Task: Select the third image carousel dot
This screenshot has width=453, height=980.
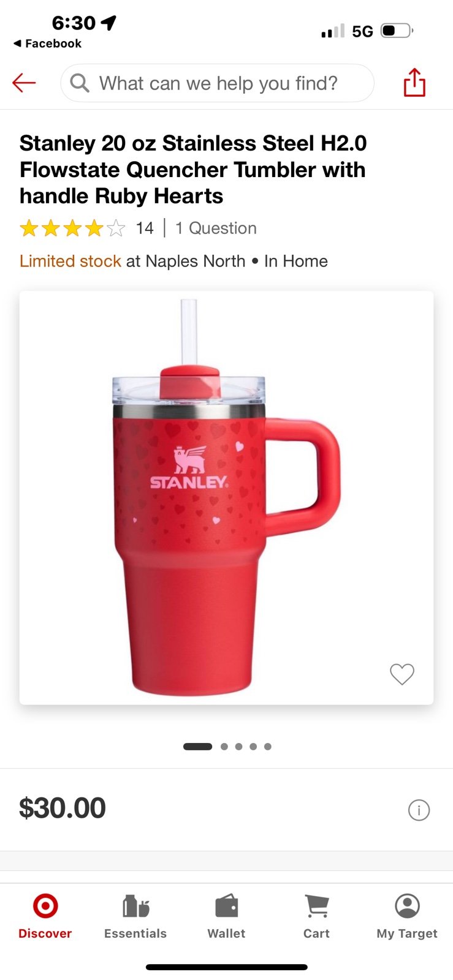Action: (x=238, y=747)
